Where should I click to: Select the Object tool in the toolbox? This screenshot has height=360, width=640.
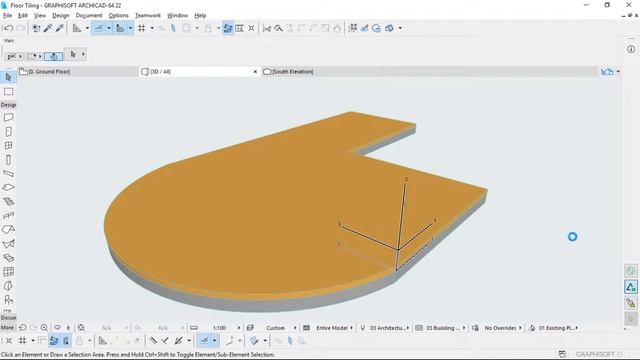[x=8, y=300]
